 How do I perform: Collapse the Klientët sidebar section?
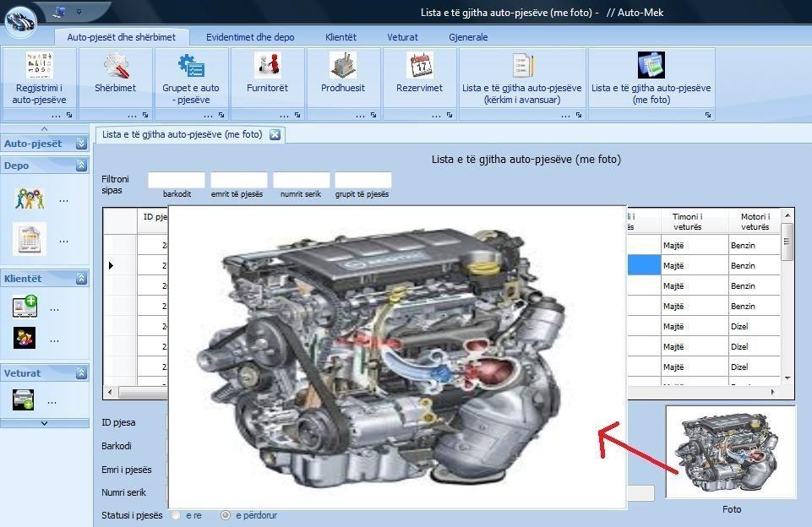[81, 279]
